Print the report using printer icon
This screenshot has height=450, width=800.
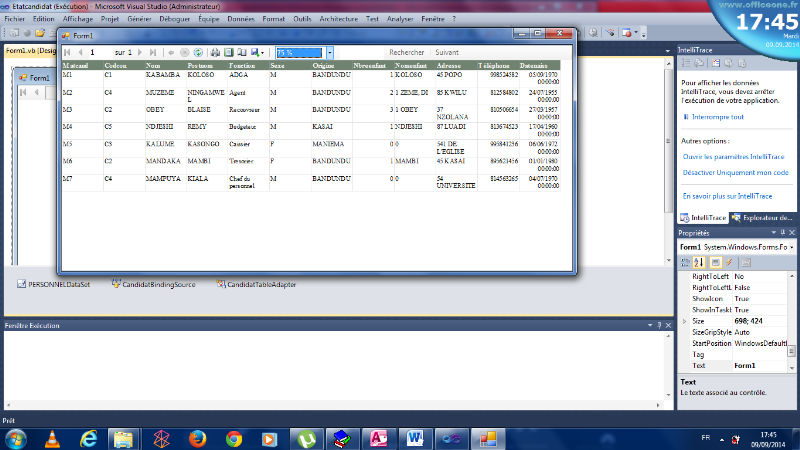[215, 53]
